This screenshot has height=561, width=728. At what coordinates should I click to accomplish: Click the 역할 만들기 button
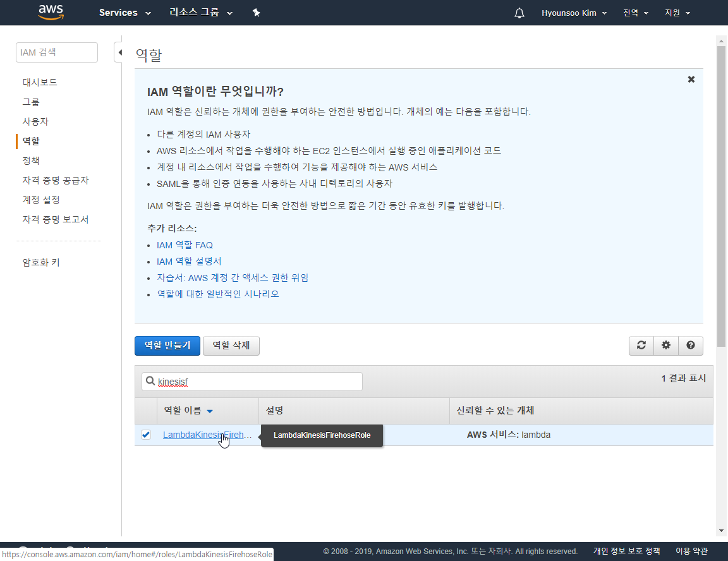pyautogui.click(x=167, y=346)
